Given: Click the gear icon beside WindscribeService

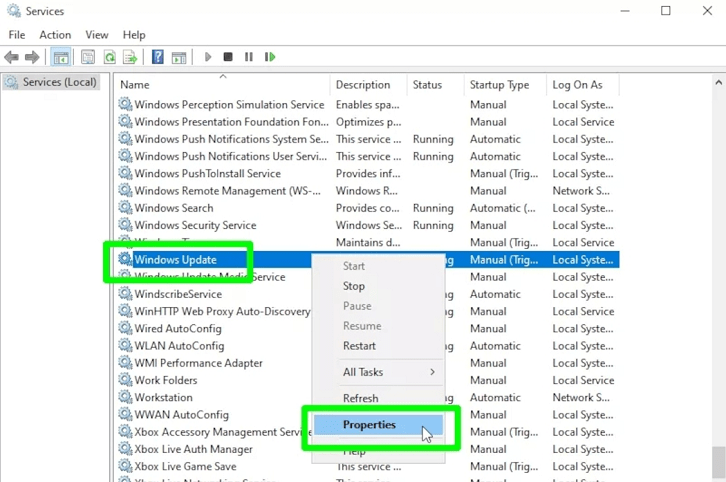Looking at the screenshot, I should point(125,294).
